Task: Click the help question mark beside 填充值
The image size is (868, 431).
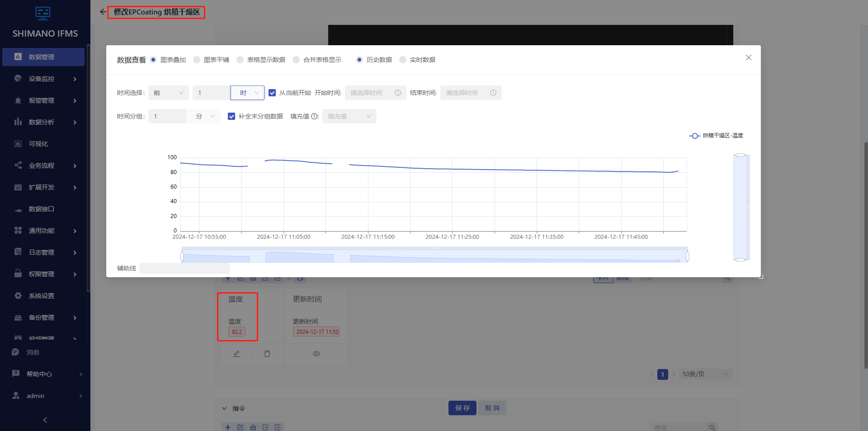Action: coord(314,116)
